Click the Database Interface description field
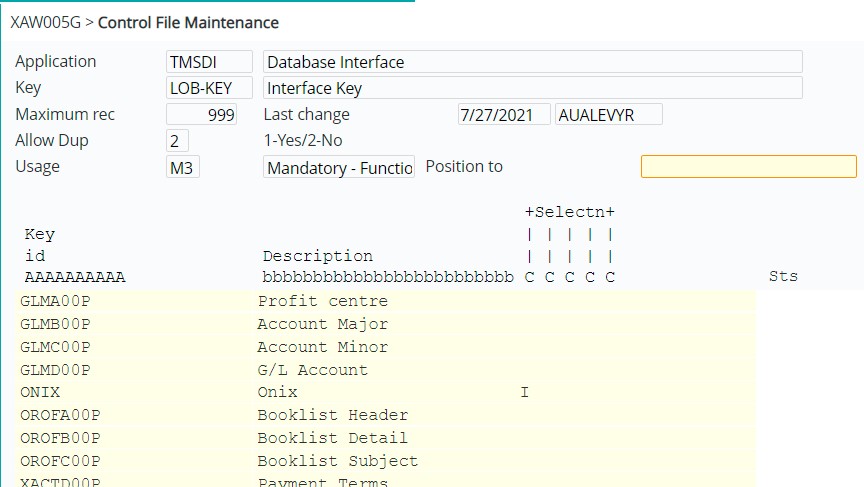 point(532,62)
